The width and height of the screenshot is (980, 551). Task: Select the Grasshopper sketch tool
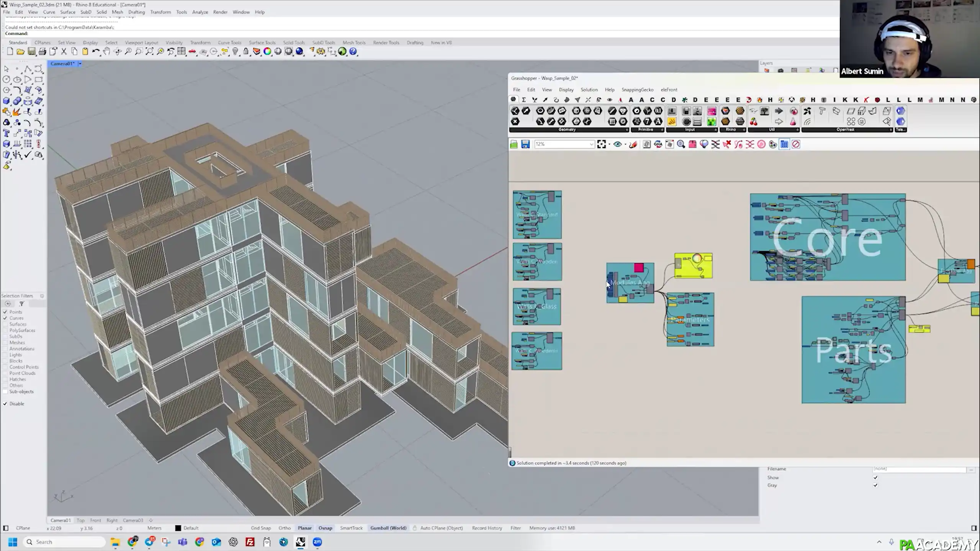633,144
